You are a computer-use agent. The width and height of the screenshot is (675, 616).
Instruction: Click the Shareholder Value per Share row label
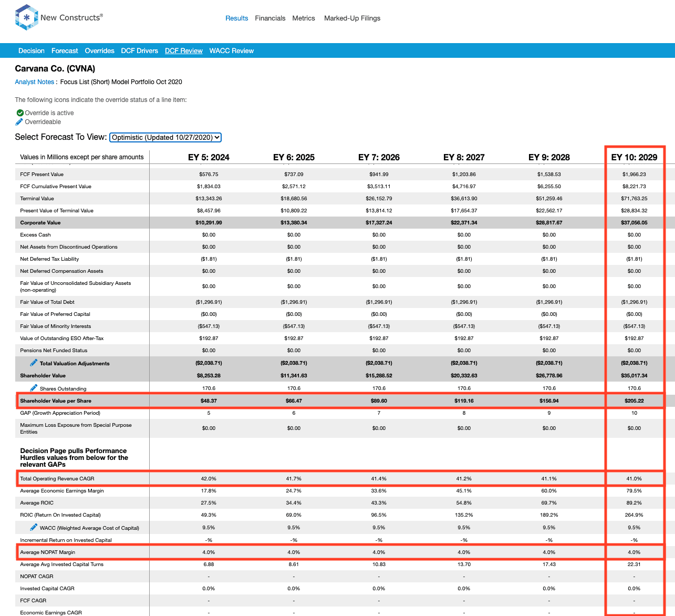point(56,401)
